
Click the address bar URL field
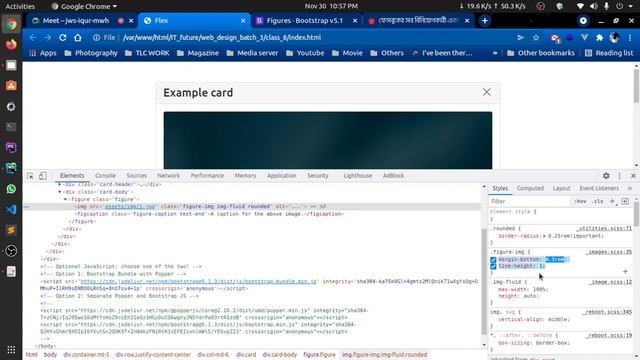(302, 38)
